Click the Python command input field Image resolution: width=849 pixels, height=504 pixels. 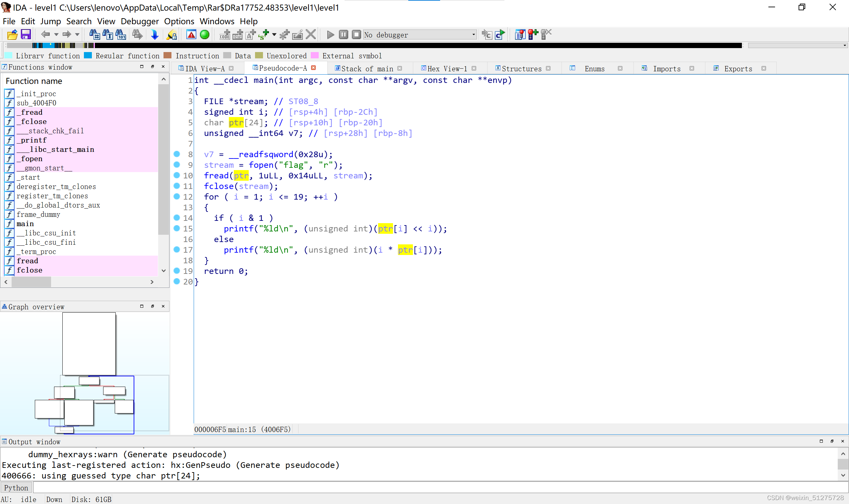tap(440, 488)
